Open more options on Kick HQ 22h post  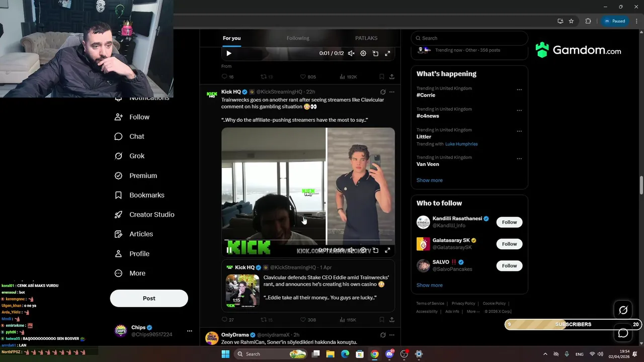(x=392, y=92)
